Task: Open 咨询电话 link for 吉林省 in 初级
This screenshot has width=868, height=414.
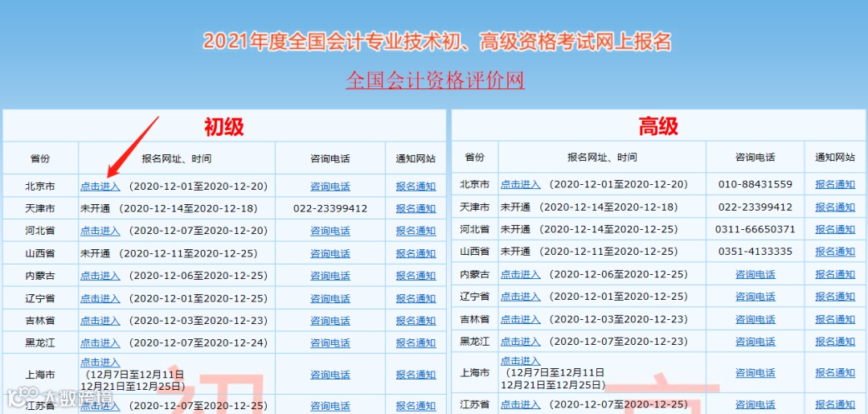Action: point(330,321)
